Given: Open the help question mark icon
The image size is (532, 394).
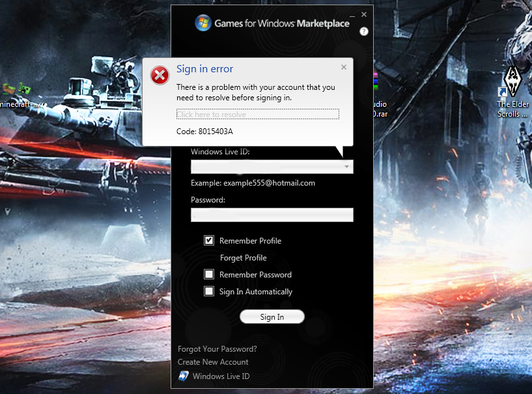Looking at the screenshot, I should click(363, 31).
